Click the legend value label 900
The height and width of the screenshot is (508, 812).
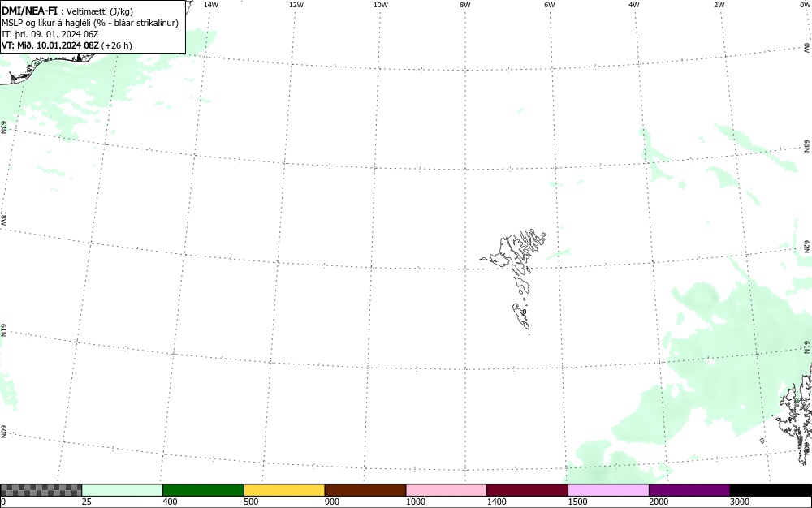click(x=332, y=502)
